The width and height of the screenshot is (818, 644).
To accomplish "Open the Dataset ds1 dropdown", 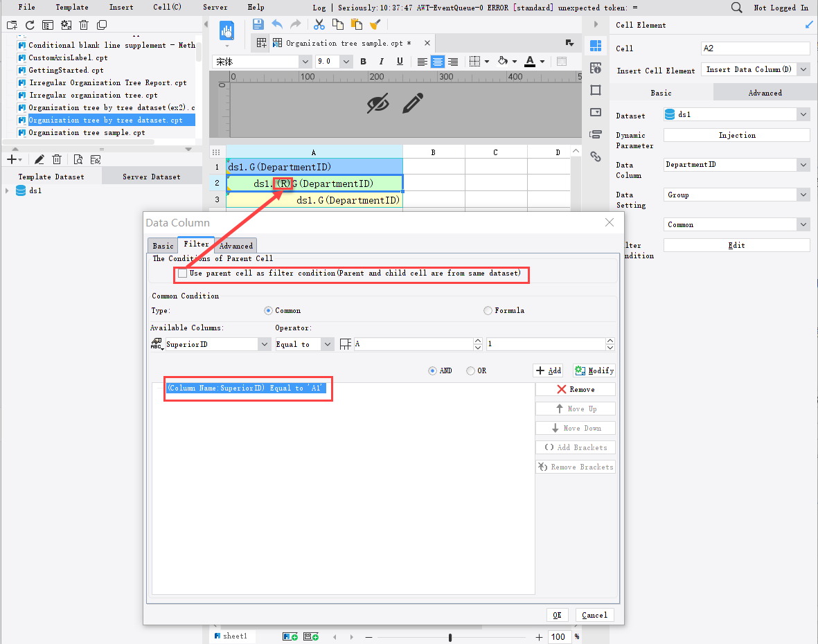I will 801,116.
